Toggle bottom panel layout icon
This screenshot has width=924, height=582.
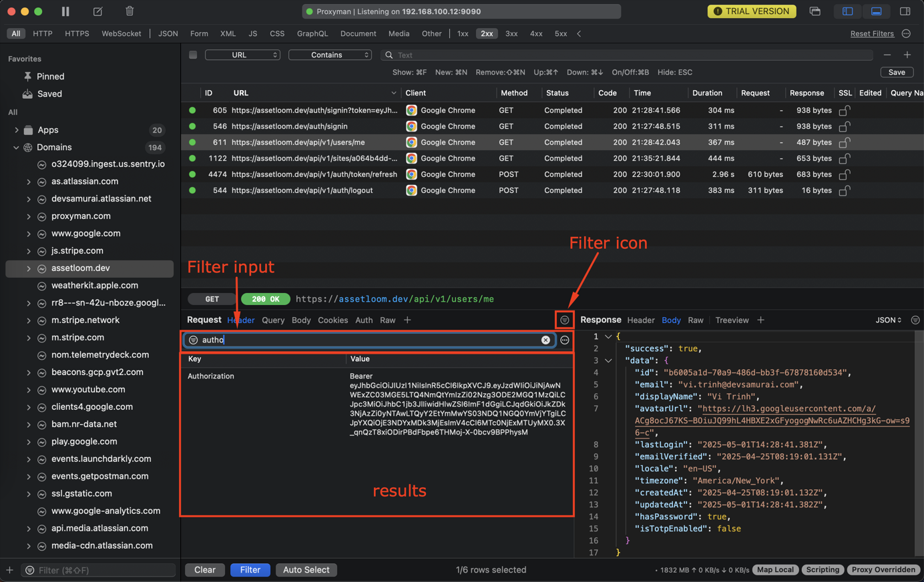point(876,11)
